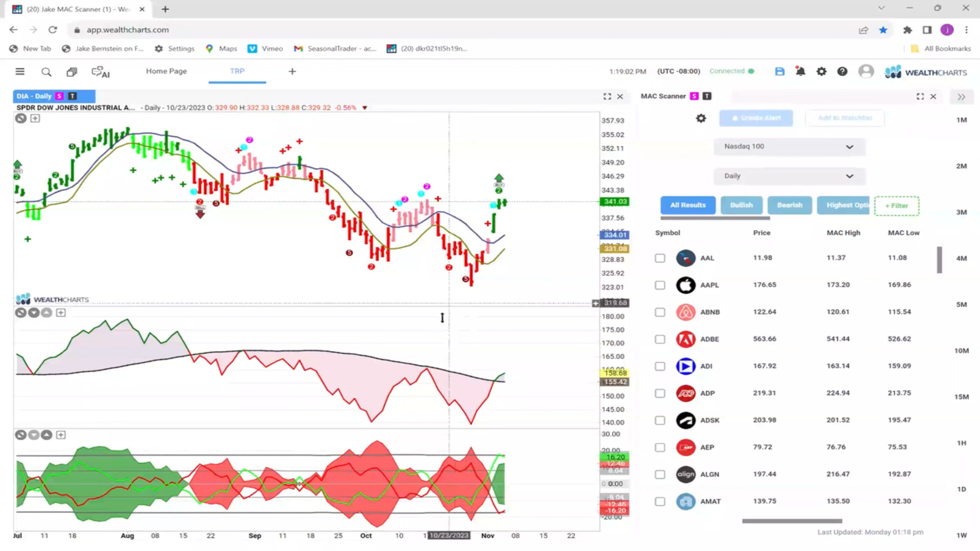Select the 15M timeframe in sidebar
Viewport: 980px width, 551px height.
point(962,397)
